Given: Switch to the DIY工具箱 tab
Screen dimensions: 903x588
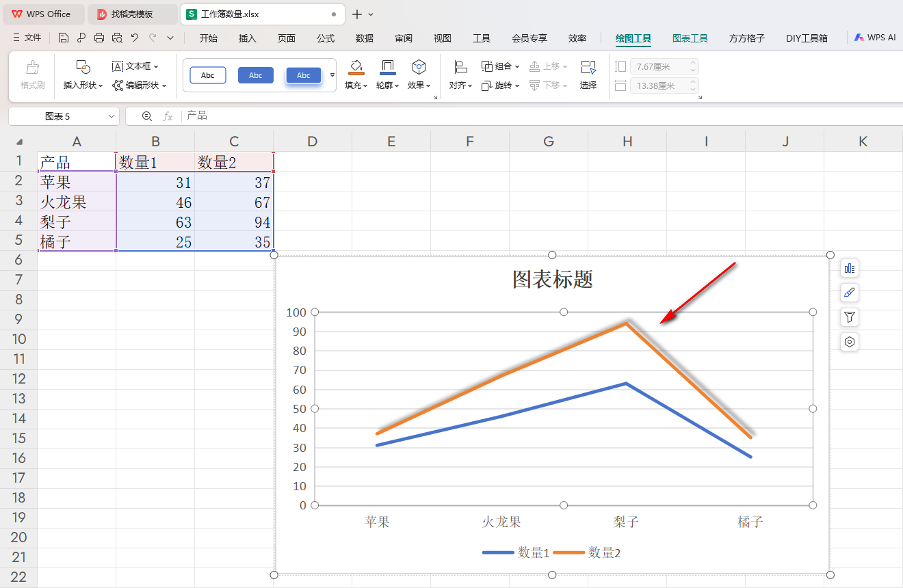Looking at the screenshot, I should pos(807,38).
